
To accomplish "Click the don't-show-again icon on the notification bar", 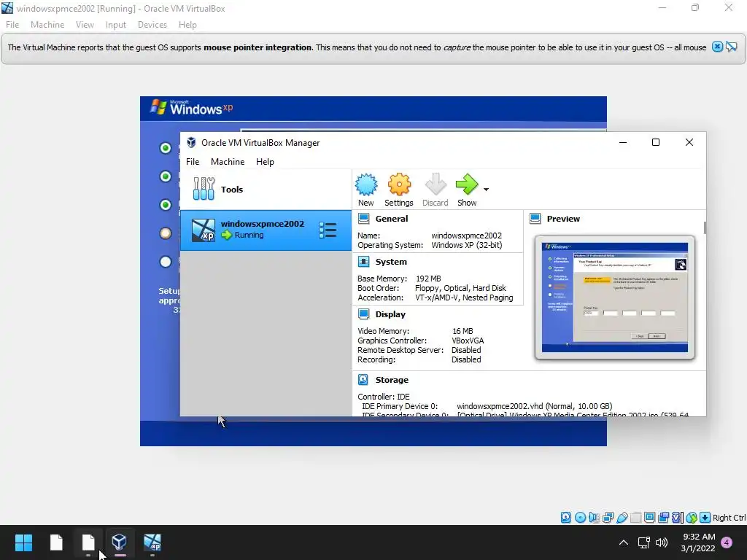I will [x=732, y=47].
